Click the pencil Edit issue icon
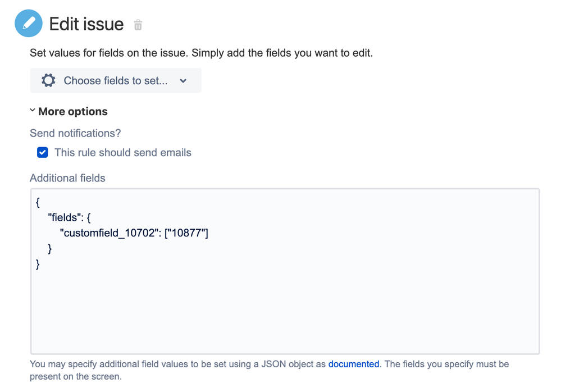 pyautogui.click(x=28, y=23)
